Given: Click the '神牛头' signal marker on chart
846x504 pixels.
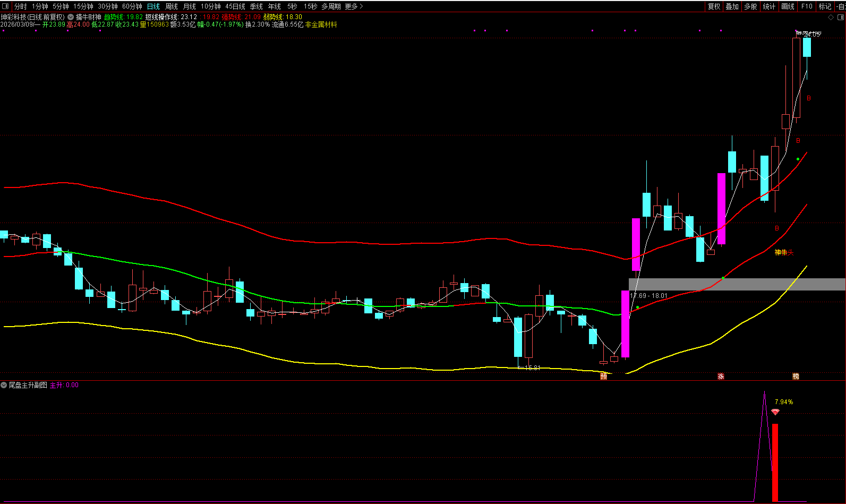Looking at the screenshot, I should pos(784,253).
